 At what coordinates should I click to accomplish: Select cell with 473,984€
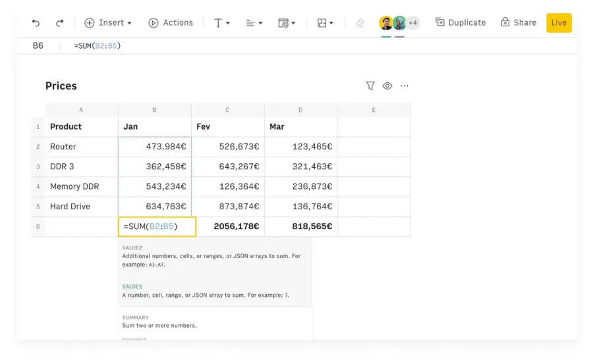pos(154,147)
